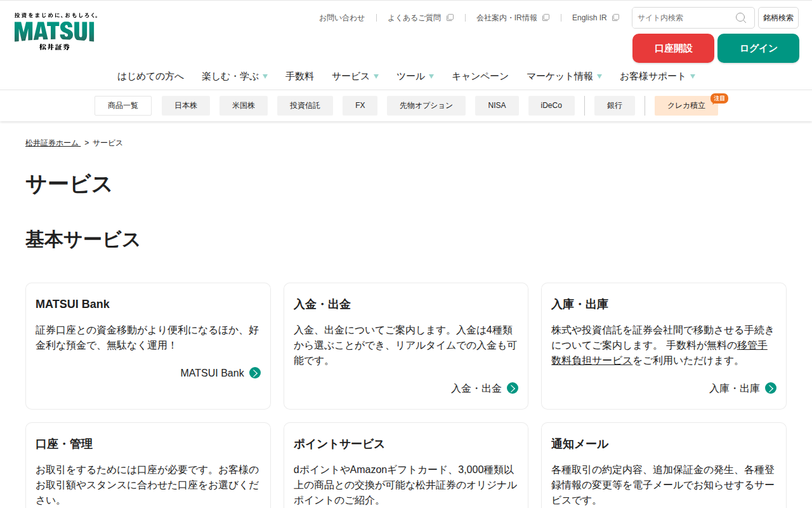Click the サービス breadcrumb text
This screenshot has width=812, height=508.
(108, 143)
